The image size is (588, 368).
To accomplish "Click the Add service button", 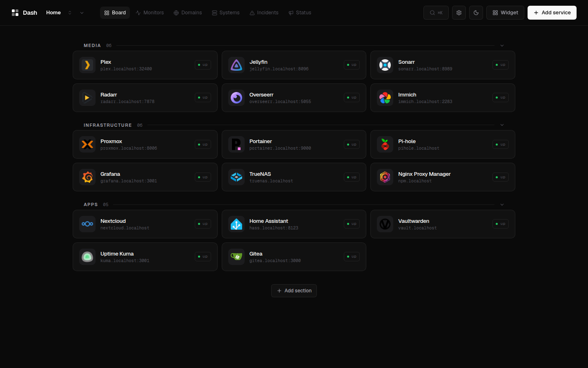I will pos(552,13).
